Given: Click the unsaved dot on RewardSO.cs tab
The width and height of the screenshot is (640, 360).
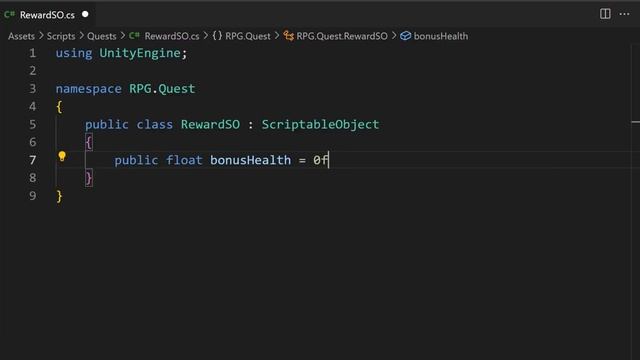Looking at the screenshot, I should pyautogui.click(x=85, y=14).
